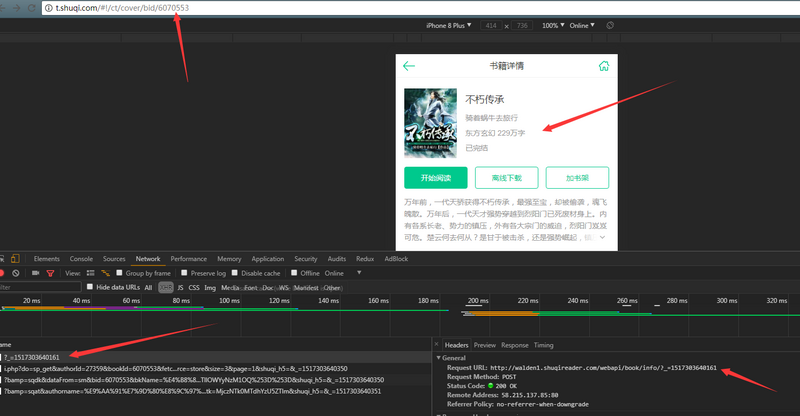Open the Elements tab
Image resolution: width=800 pixels, height=416 pixels.
pyautogui.click(x=46, y=259)
